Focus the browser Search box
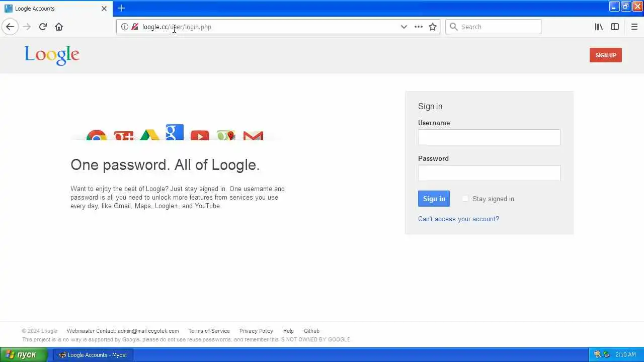The image size is (644, 362). pos(493,27)
